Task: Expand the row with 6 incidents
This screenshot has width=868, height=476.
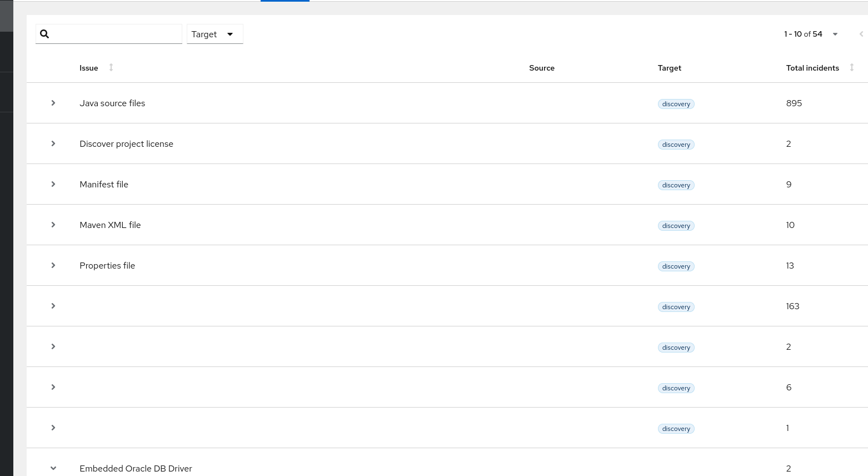Action: (53, 387)
